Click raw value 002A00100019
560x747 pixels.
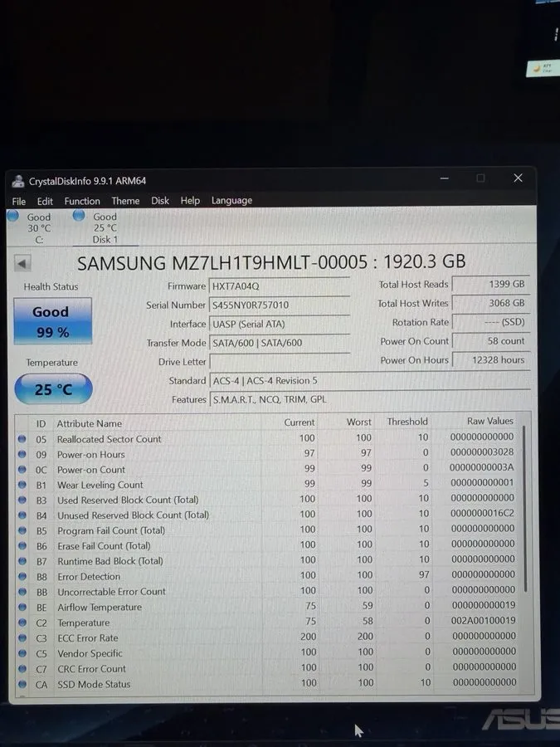[484, 620]
